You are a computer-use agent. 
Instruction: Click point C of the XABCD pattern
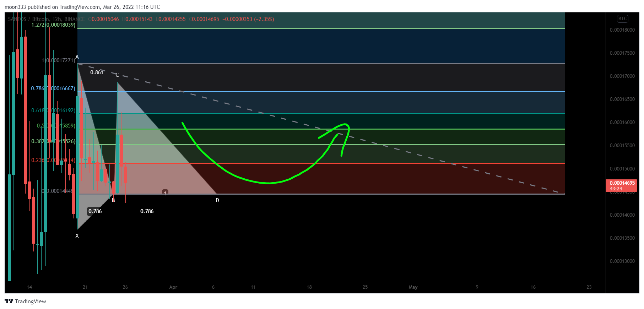point(117,75)
